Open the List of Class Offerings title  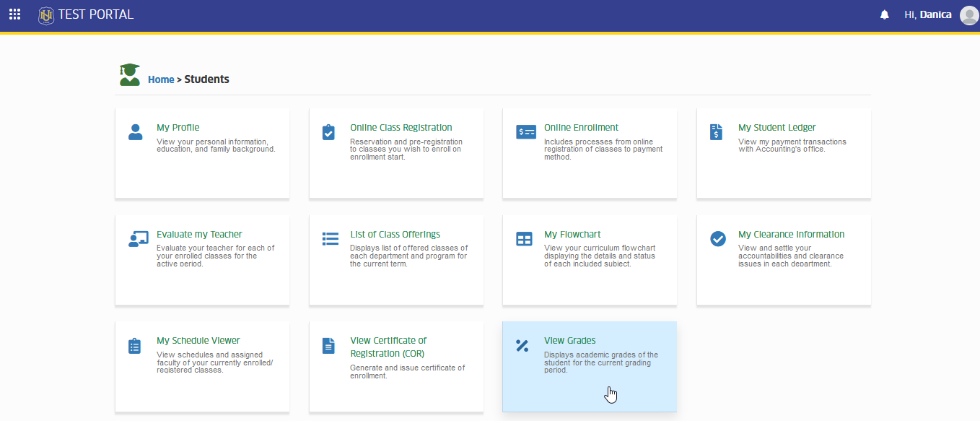point(395,235)
